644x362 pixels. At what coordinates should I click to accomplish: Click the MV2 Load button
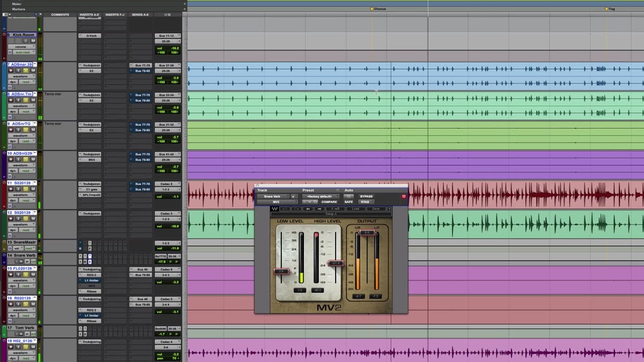(356, 209)
